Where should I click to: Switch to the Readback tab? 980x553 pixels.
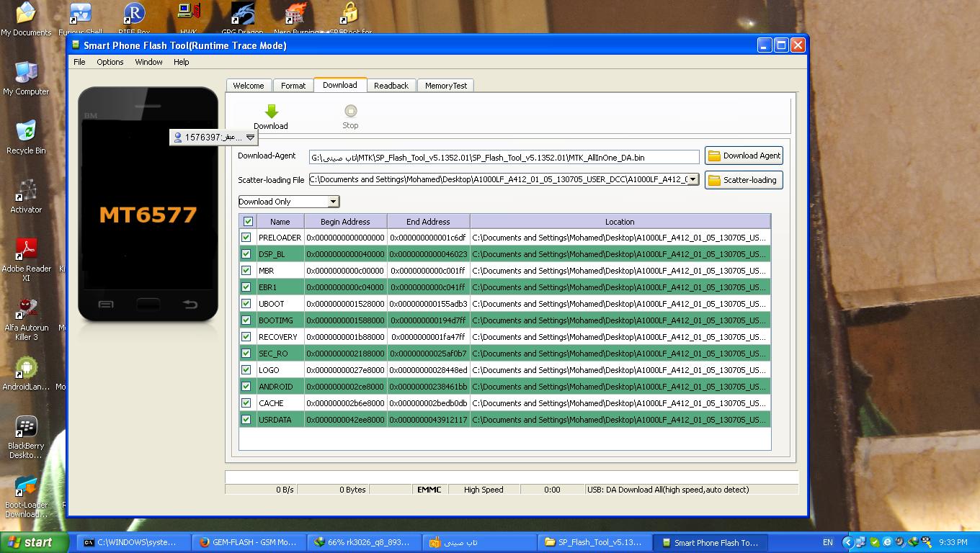391,85
